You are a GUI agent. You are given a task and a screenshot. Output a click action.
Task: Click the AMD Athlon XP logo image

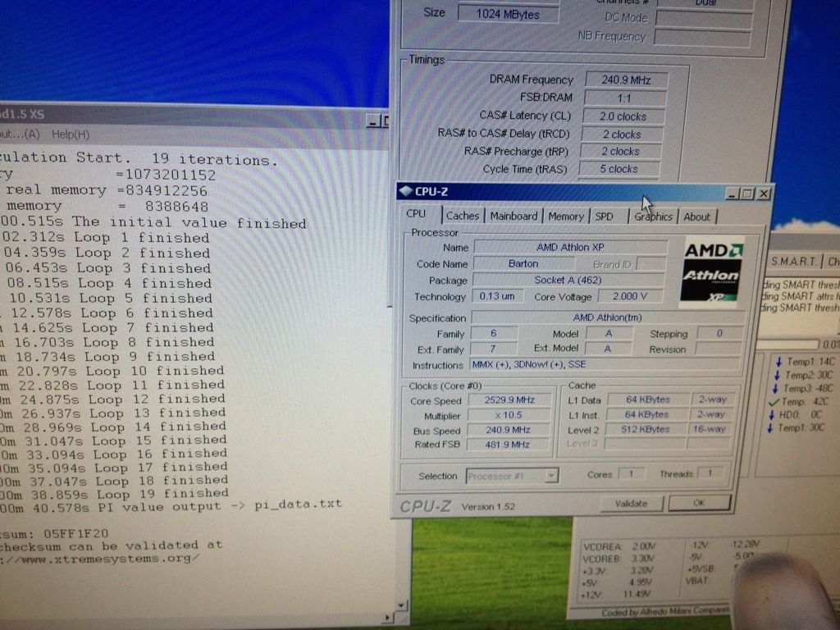[x=713, y=272]
